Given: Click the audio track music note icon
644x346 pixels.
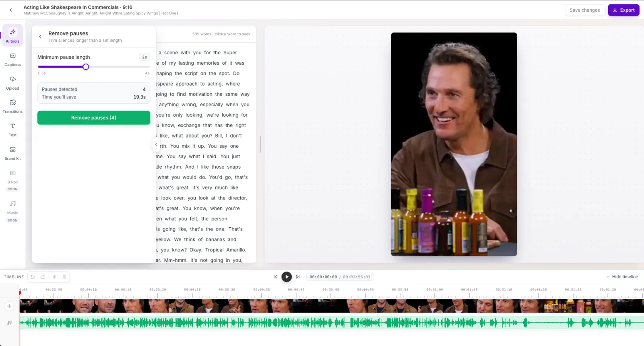Looking at the screenshot, I should (x=9, y=323).
